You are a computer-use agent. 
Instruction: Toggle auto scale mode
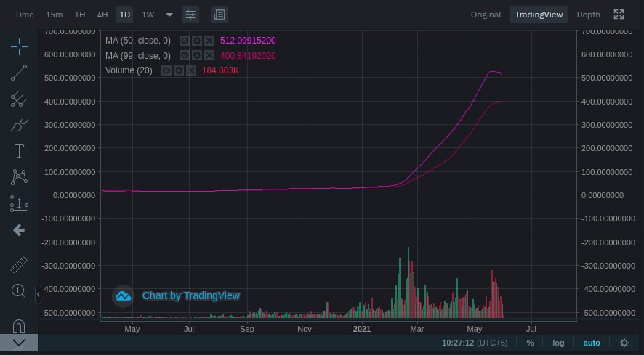(592, 343)
